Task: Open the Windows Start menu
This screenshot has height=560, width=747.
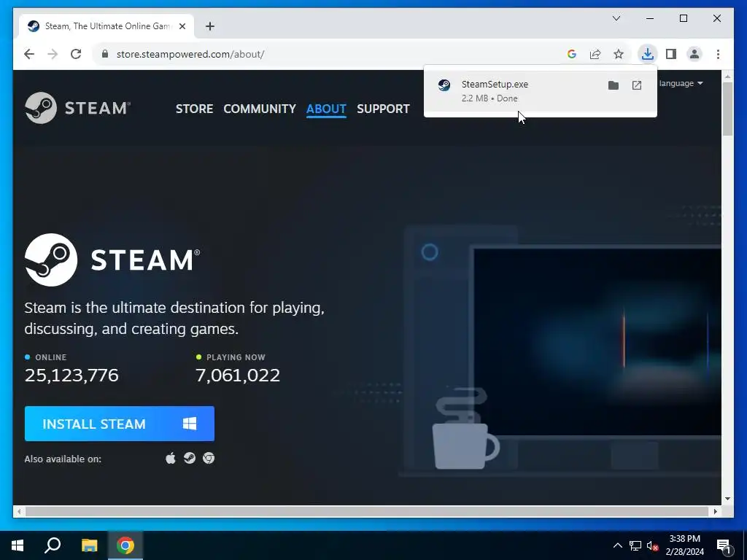Action: pos(18,545)
